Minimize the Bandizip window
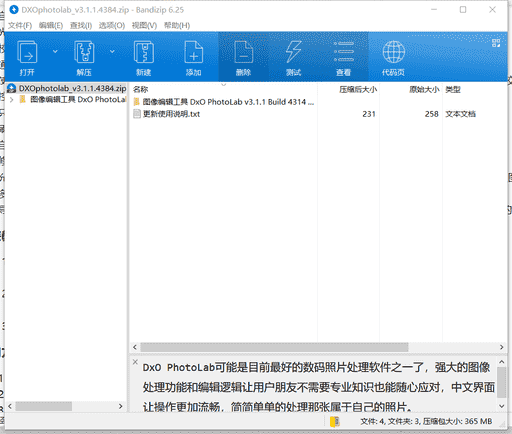This screenshot has width=512, height=434. point(434,10)
